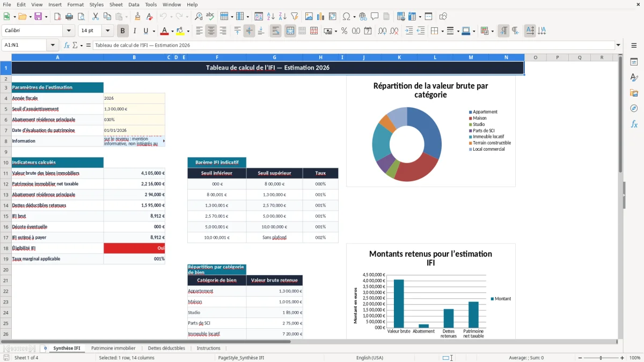Screen dimensions: 644x362
Task: Toggle Italic formatting
Action: pos(135,31)
